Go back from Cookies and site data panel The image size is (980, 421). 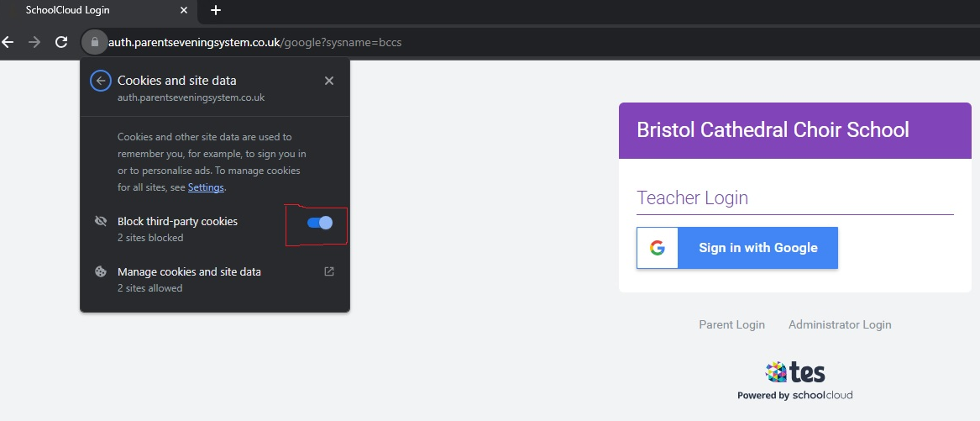pos(100,81)
